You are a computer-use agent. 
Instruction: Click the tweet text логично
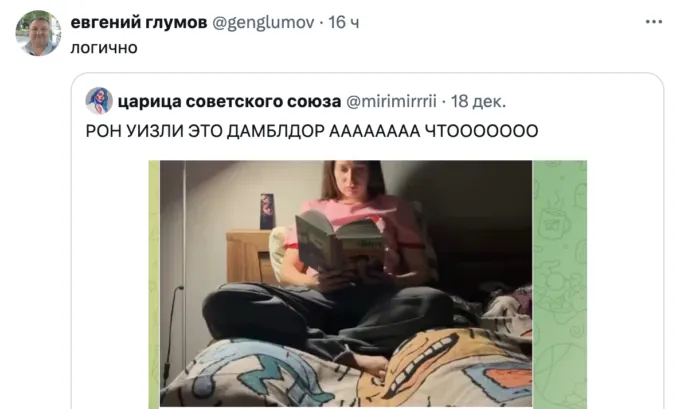(104, 48)
